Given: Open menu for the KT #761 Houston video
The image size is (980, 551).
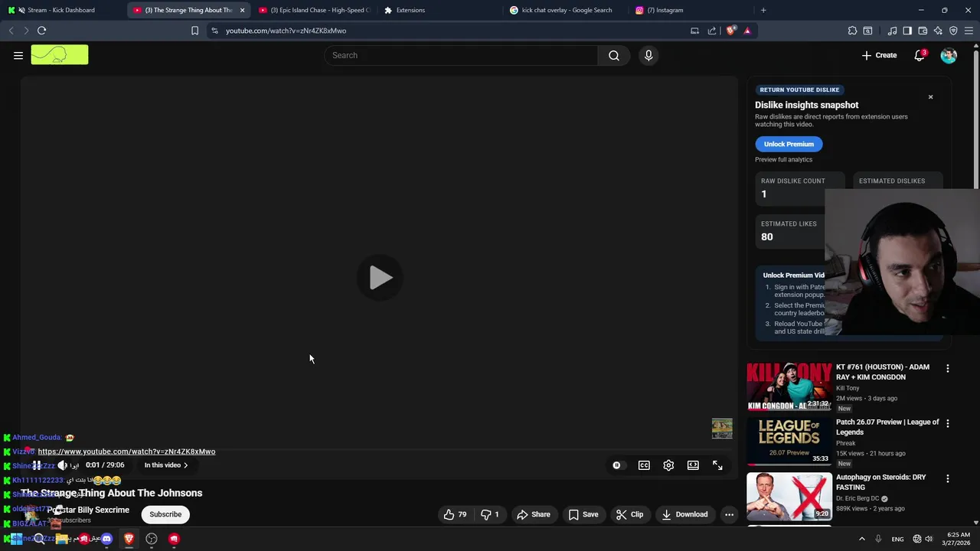Looking at the screenshot, I should (947, 368).
